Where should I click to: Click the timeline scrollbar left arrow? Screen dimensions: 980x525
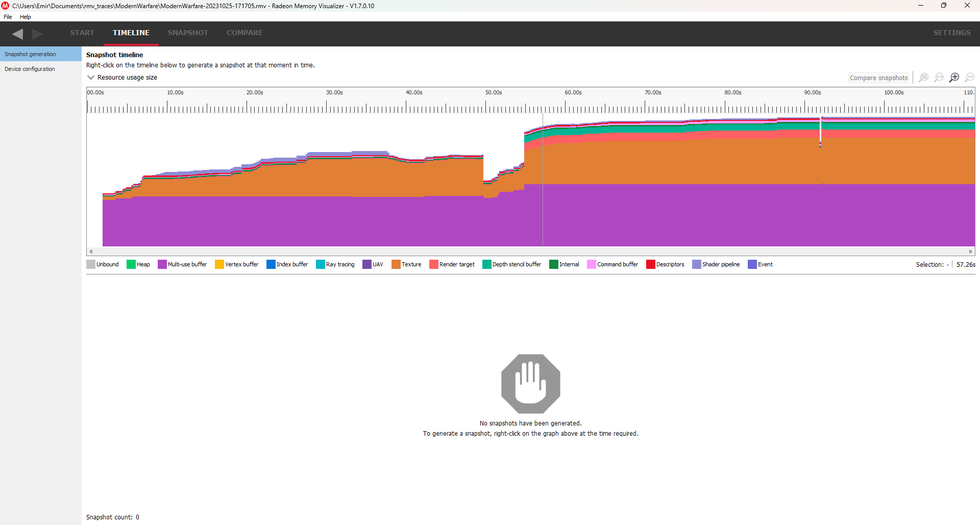91,252
